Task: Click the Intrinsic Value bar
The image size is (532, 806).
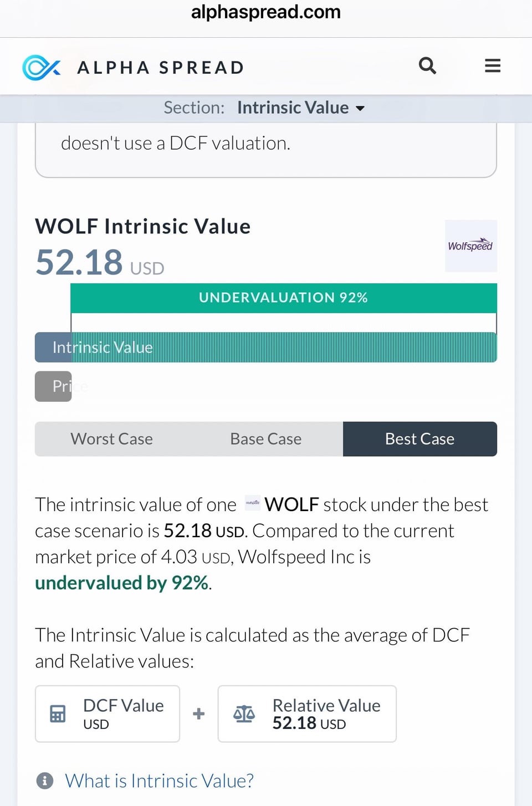Action: pyautogui.click(x=266, y=347)
